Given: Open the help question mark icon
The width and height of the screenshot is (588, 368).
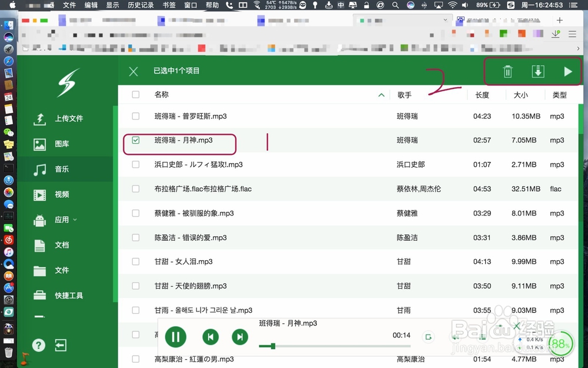Looking at the screenshot, I should point(38,346).
